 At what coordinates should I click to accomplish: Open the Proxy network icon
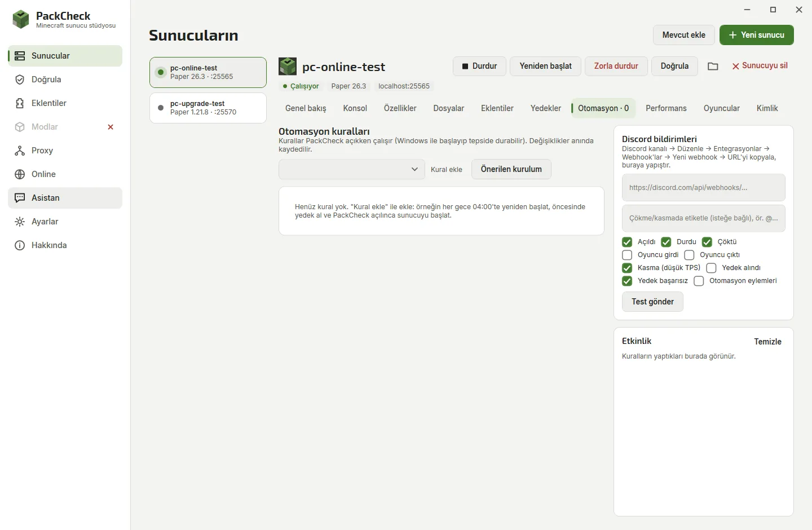(20, 151)
